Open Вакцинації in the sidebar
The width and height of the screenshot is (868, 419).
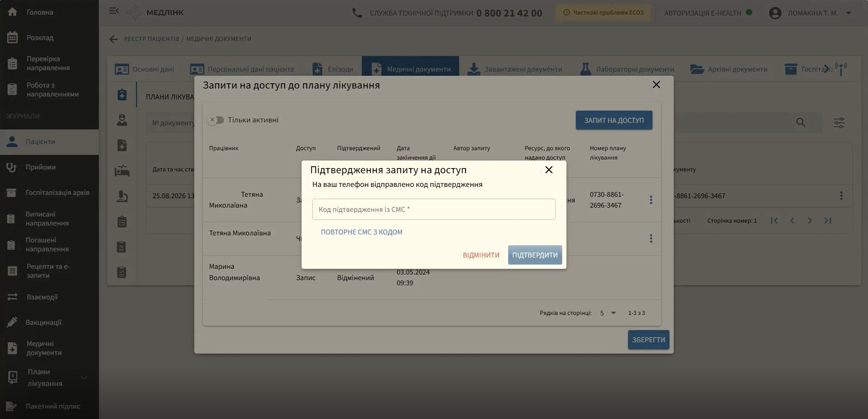click(x=49, y=322)
